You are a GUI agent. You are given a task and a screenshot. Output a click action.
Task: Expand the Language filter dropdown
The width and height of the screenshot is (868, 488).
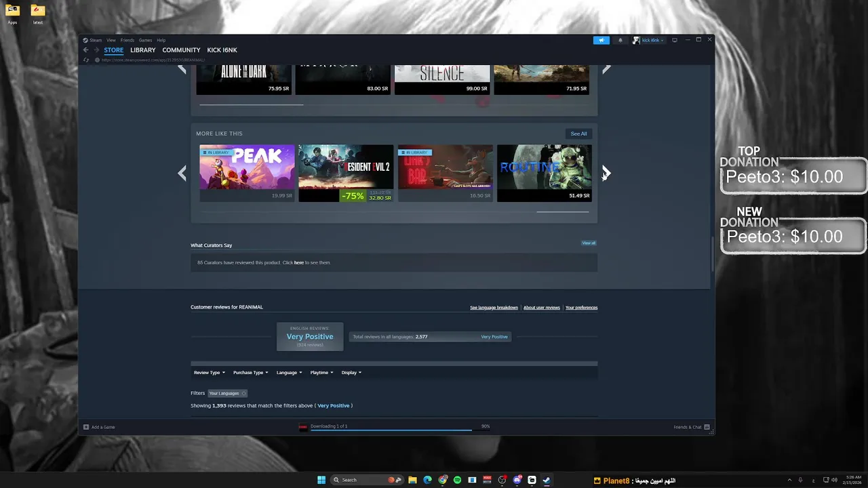pos(289,372)
